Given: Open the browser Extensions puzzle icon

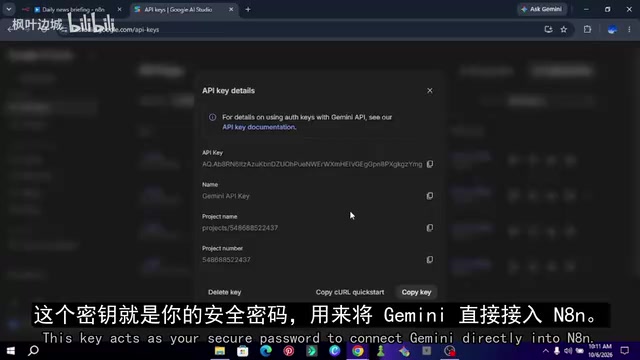Looking at the screenshot, I should [x=587, y=29].
